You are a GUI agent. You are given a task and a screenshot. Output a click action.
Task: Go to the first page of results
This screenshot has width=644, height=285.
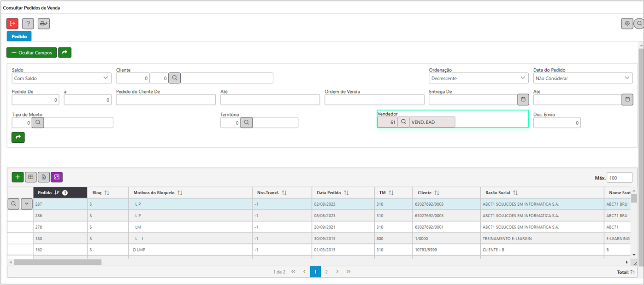[x=293, y=272]
